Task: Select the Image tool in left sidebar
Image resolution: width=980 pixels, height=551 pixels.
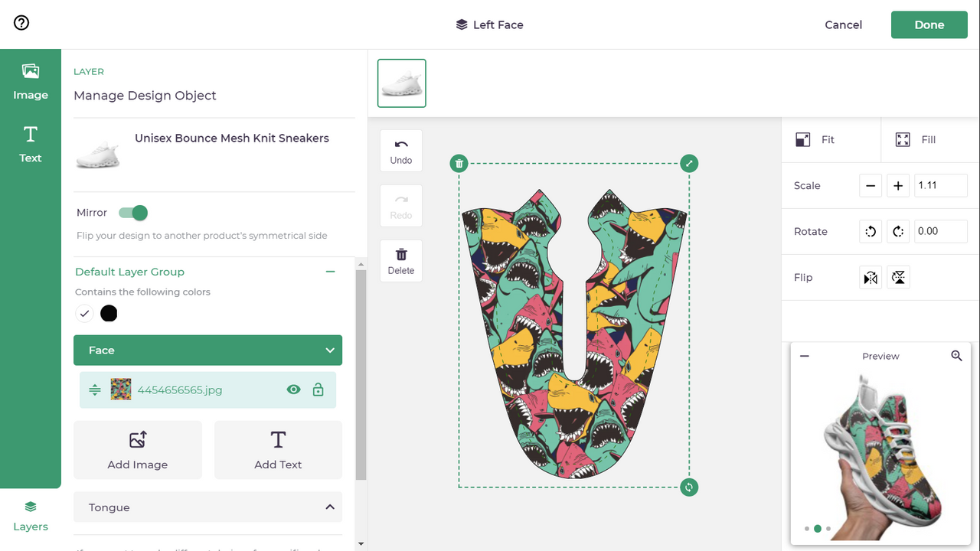Action: point(30,80)
